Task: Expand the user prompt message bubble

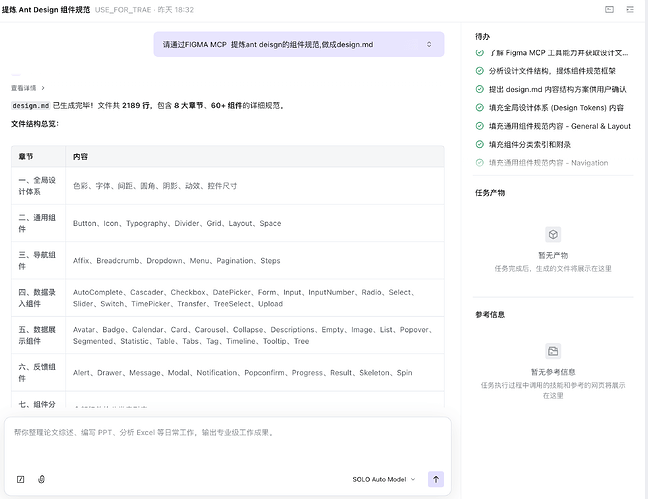Action: tap(429, 44)
